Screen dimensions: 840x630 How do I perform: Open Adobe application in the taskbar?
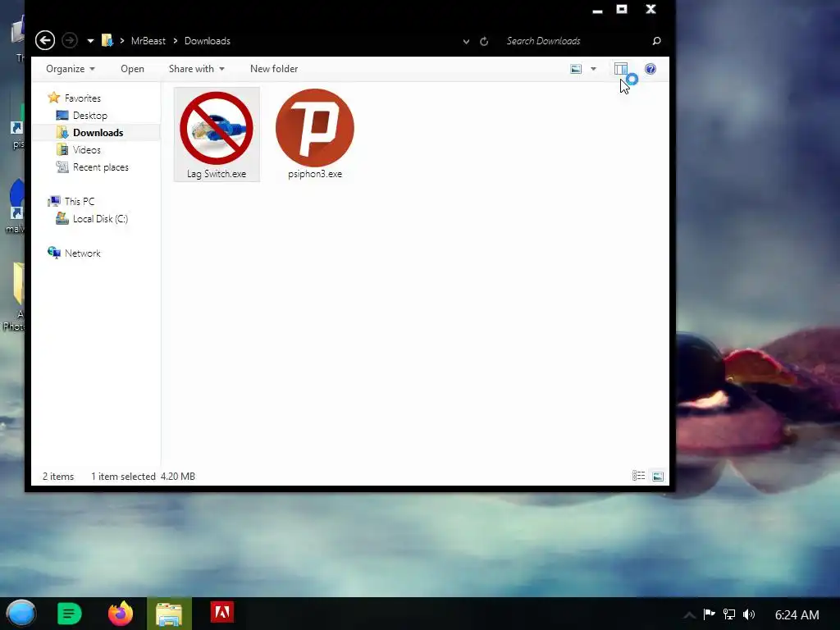pos(221,612)
